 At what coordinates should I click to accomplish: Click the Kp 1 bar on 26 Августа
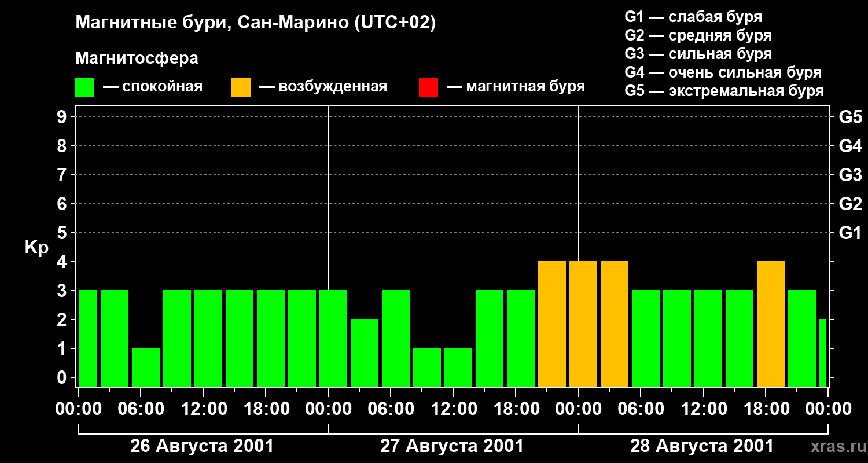pos(146,367)
